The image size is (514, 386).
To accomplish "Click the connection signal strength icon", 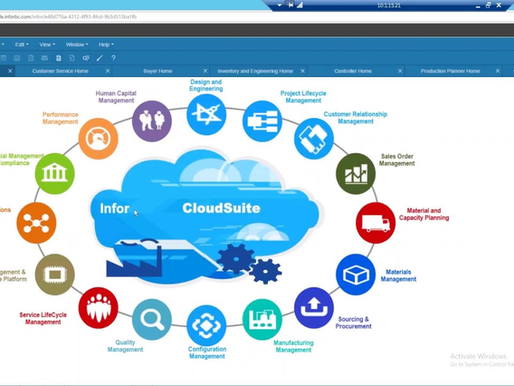I will 300,5.
